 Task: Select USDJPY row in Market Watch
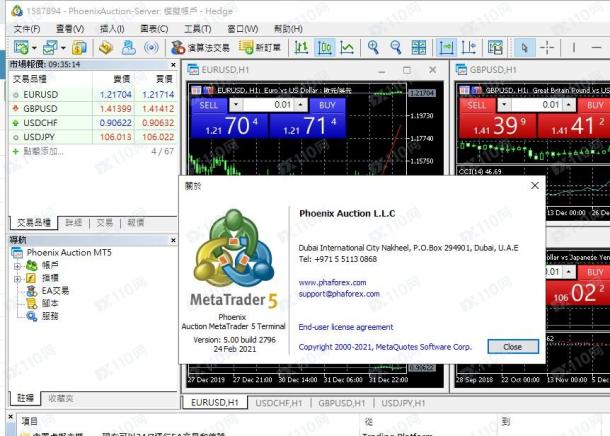93,137
